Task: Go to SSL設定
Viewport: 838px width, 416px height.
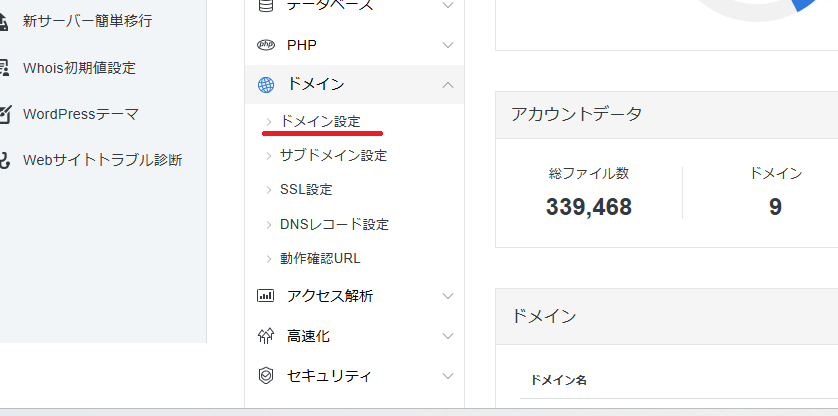Action: pyautogui.click(x=306, y=189)
